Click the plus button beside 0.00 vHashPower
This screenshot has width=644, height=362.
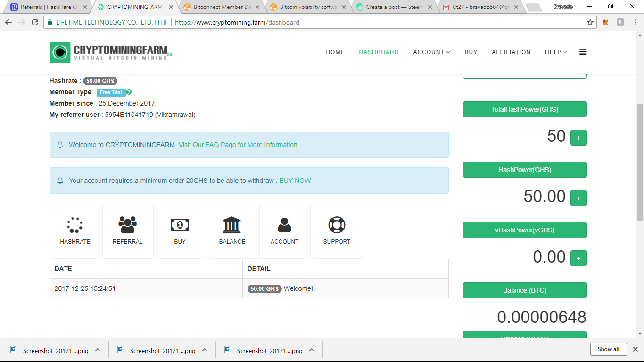tap(578, 258)
